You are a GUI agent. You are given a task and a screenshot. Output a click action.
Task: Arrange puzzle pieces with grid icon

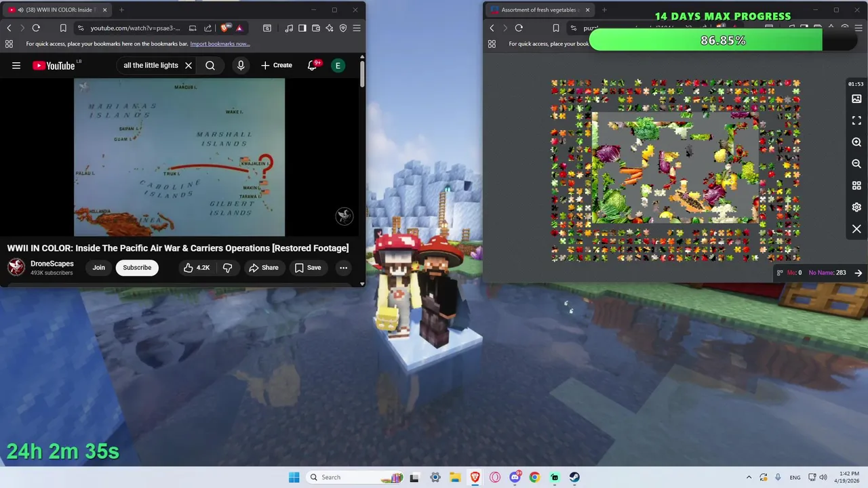(856, 186)
